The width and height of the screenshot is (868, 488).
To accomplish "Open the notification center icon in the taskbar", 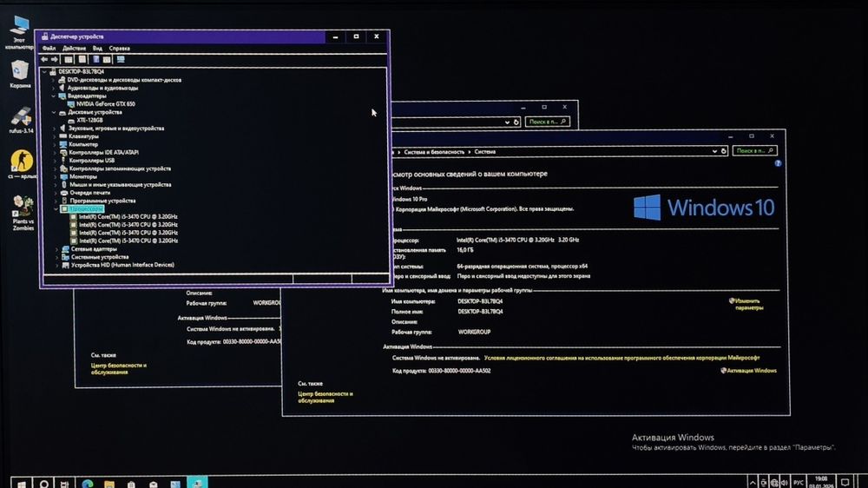I will coord(845,483).
